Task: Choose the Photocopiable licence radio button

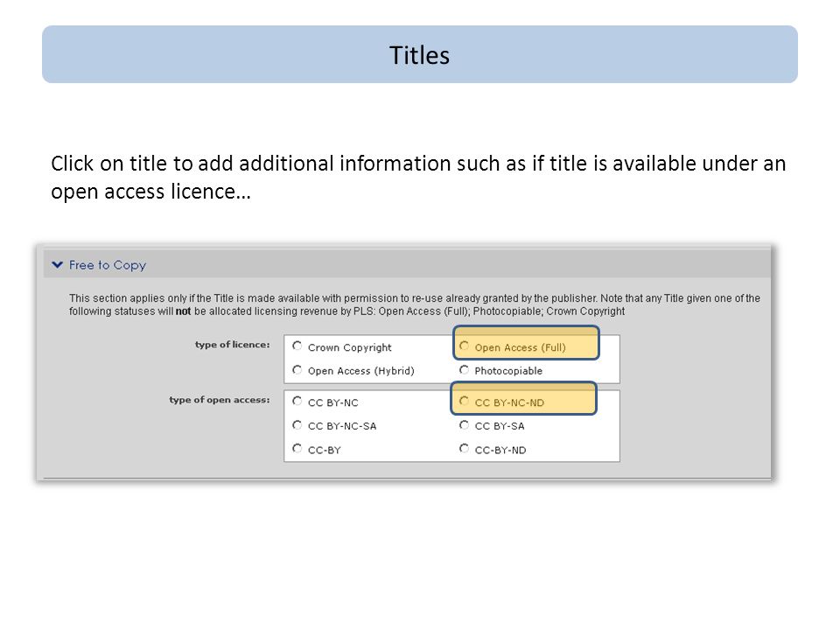Action: point(464,369)
